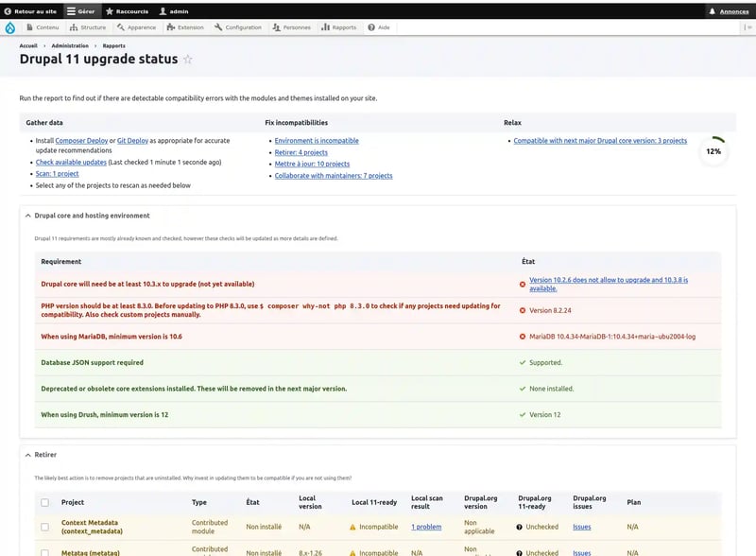Add page to shortcuts with star icon
Viewport: 756px width, 556px height.
click(x=188, y=60)
